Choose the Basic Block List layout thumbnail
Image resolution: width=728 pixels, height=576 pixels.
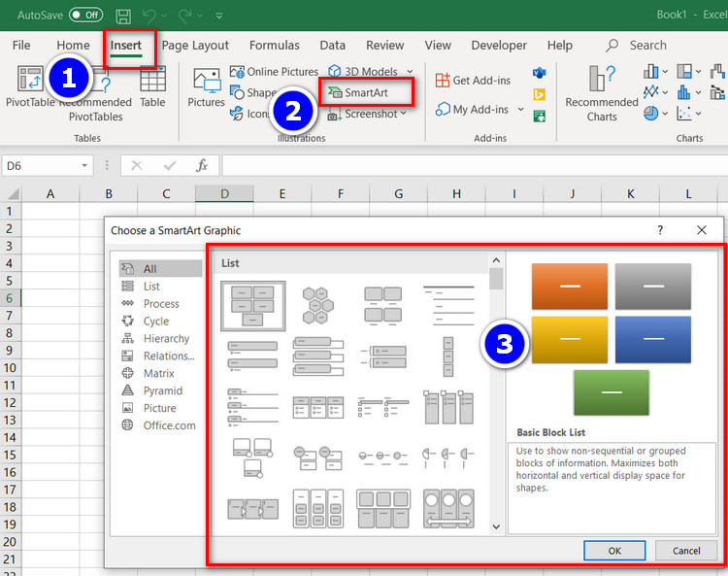(x=253, y=306)
